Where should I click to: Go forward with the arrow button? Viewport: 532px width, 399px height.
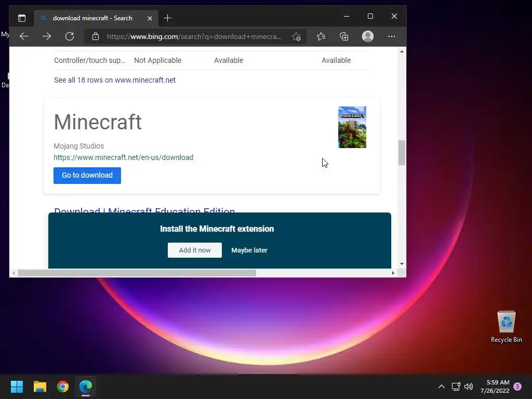pyautogui.click(x=47, y=36)
